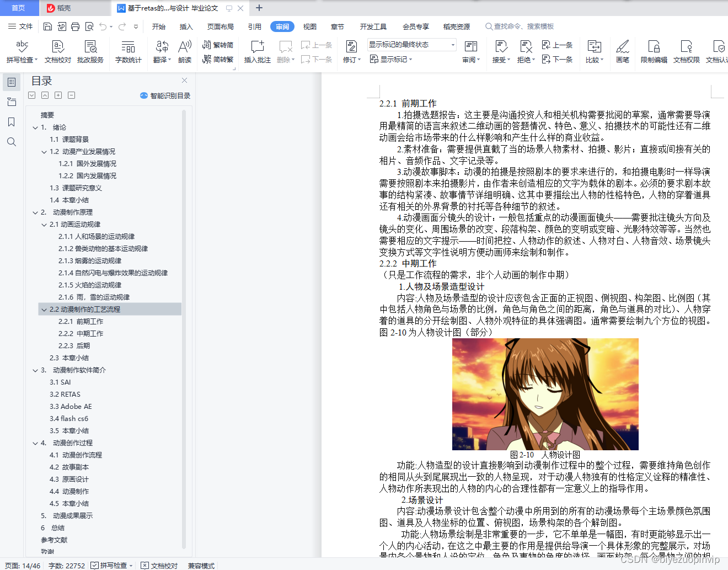
Task: Close the 目录 navigation pane
Action: [x=185, y=81]
